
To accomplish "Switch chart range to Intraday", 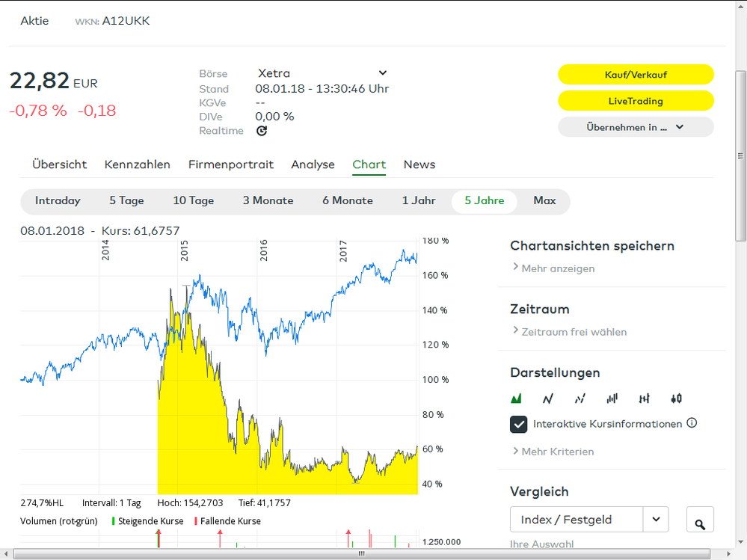I will (x=58, y=201).
